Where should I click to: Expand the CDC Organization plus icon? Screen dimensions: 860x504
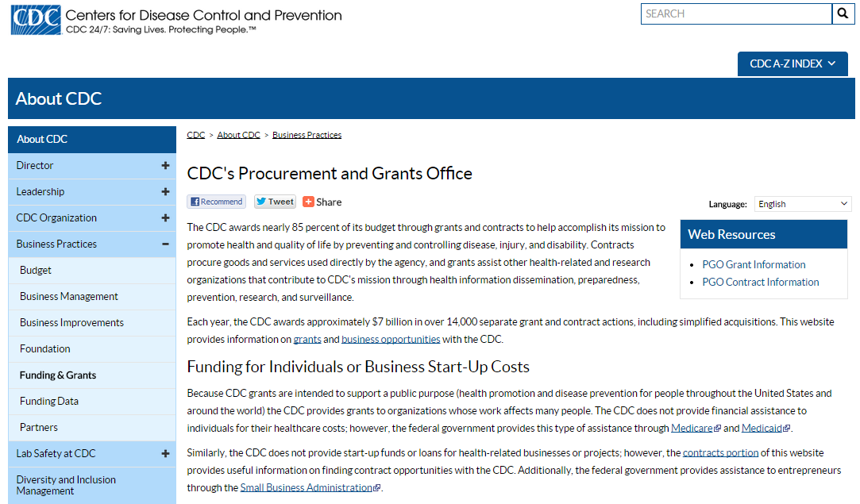tap(165, 218)
